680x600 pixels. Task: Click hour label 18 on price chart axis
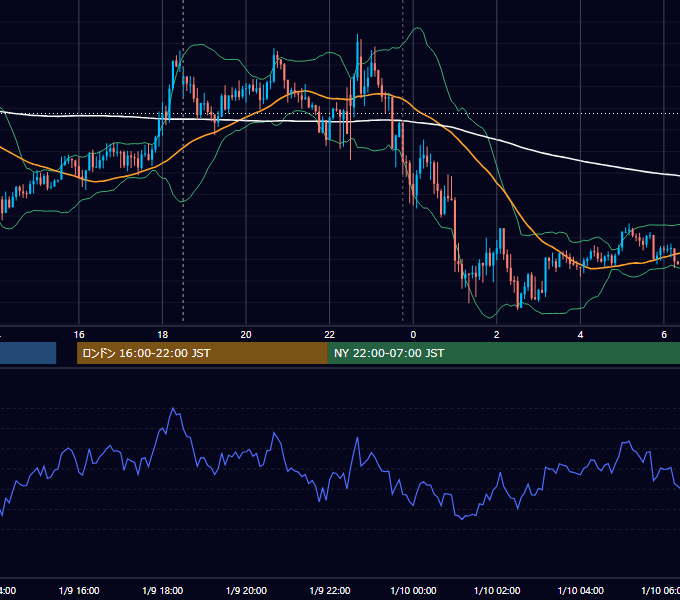tap(163, 334)
